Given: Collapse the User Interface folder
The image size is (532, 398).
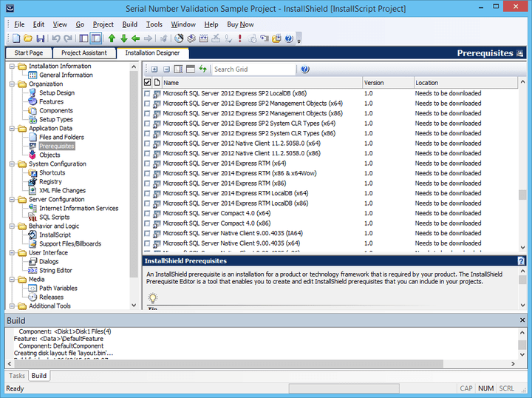Looking at the screenshot, I should [x=13, y=253].
